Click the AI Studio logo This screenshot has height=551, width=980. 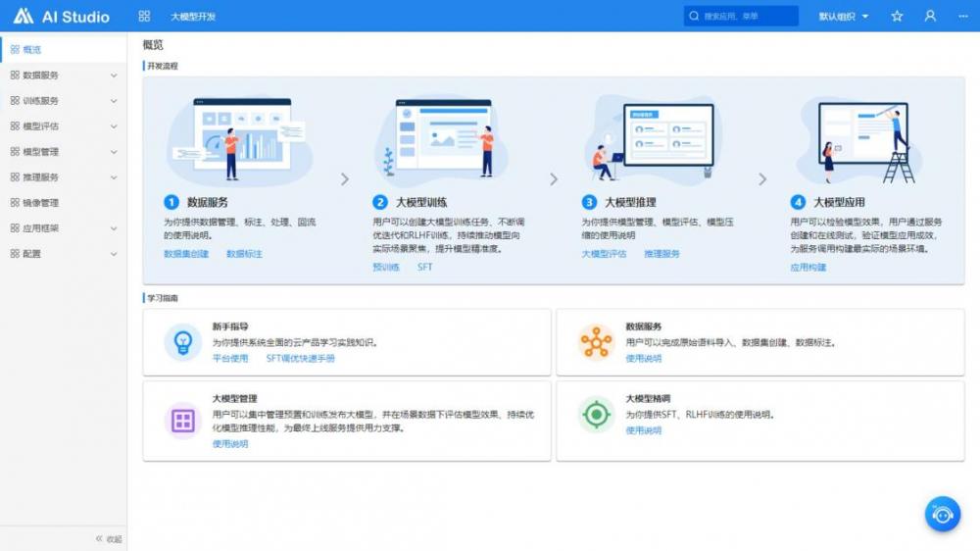click(61, 16)
